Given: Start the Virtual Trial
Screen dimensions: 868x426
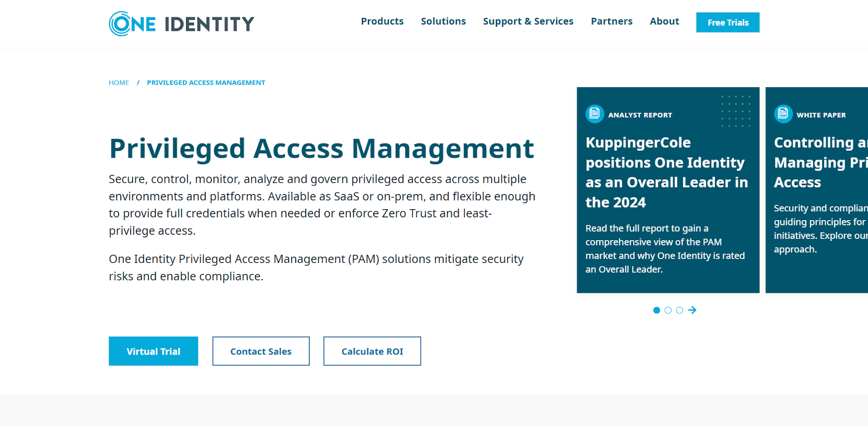Looking at the screenshot, I should click(154, 351).
